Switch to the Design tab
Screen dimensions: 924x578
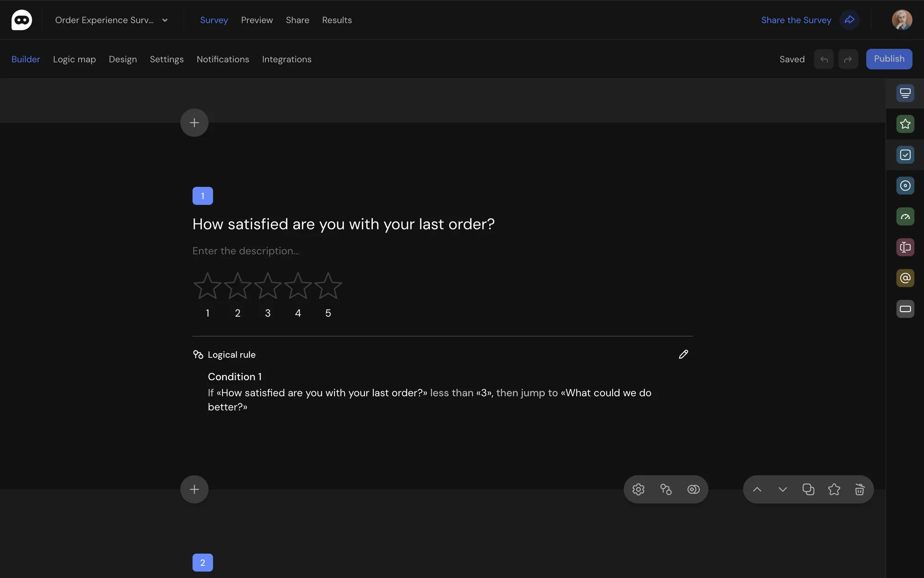(x=123, y=59)
